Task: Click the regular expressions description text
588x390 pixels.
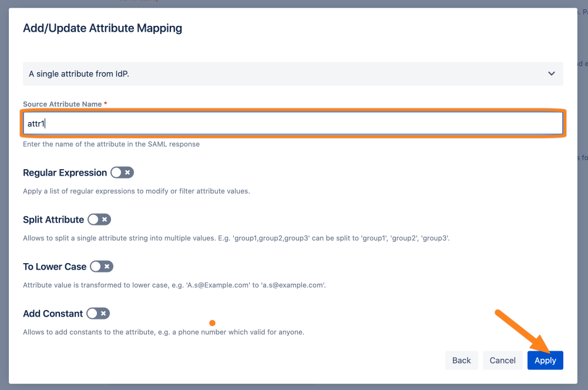Action: [x=136, y=191]
